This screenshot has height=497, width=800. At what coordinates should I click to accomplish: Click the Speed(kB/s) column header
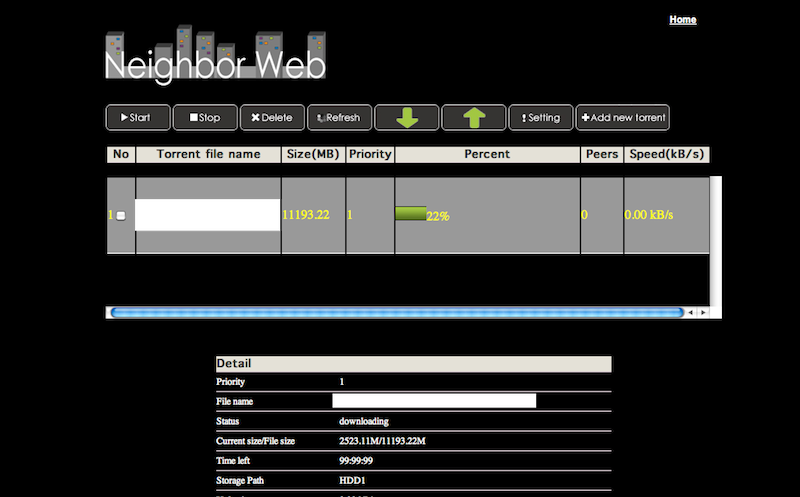(666, 154)
